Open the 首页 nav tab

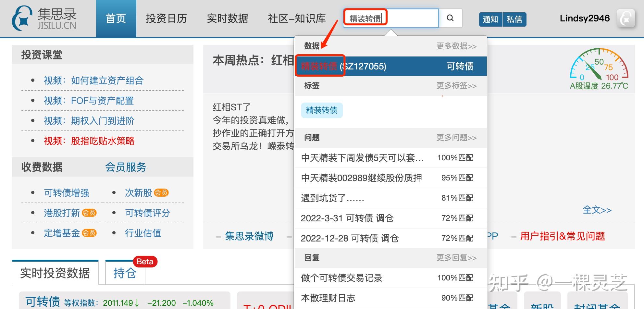(x=116, y=19)
